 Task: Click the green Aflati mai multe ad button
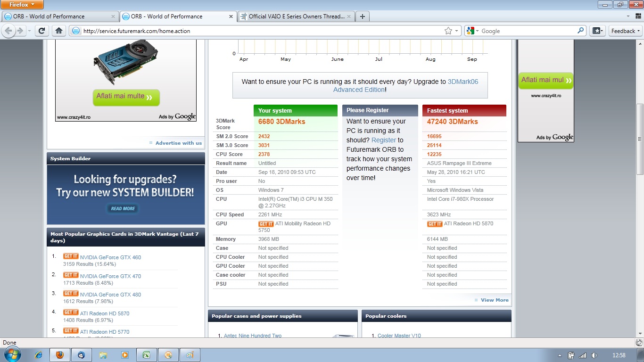tap(126, 97)
